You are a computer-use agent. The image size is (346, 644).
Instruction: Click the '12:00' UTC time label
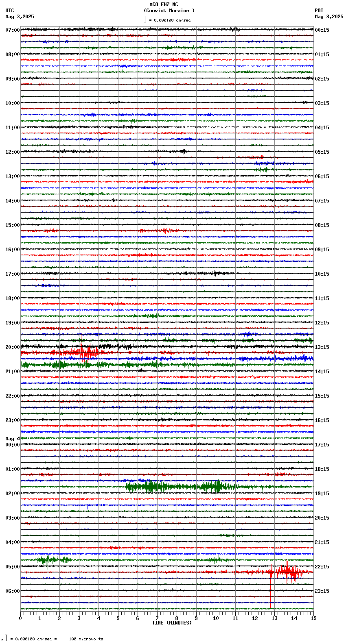point(13,152)
